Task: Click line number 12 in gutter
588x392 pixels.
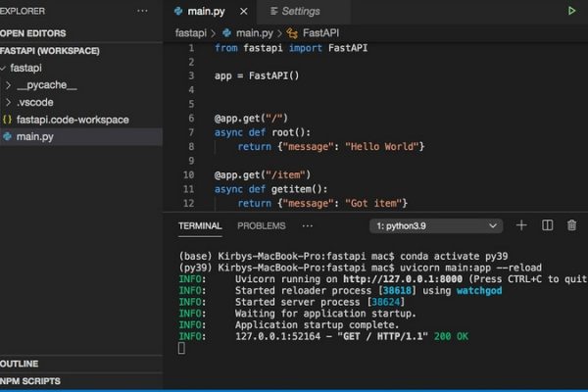Action: click(x=188, y=203)
